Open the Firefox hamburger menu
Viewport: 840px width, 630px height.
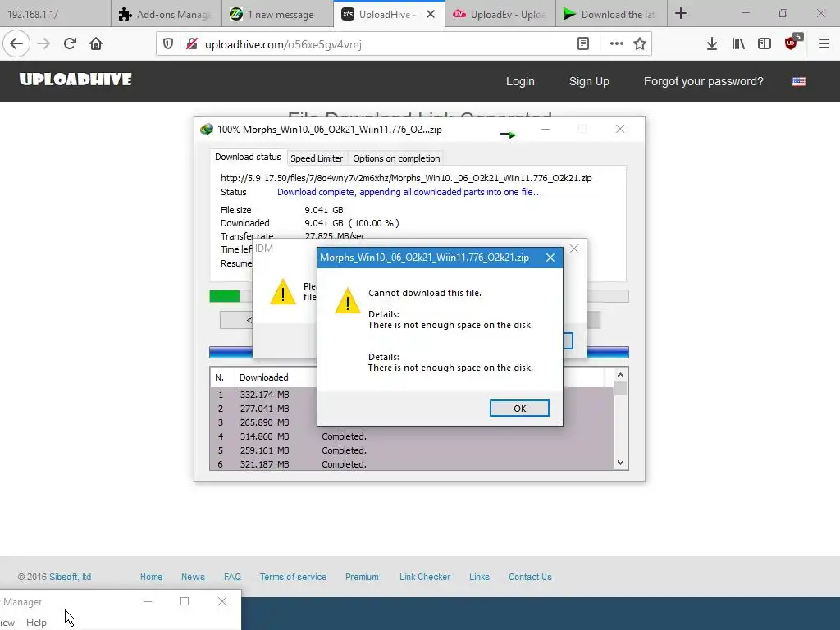(824, 44)
